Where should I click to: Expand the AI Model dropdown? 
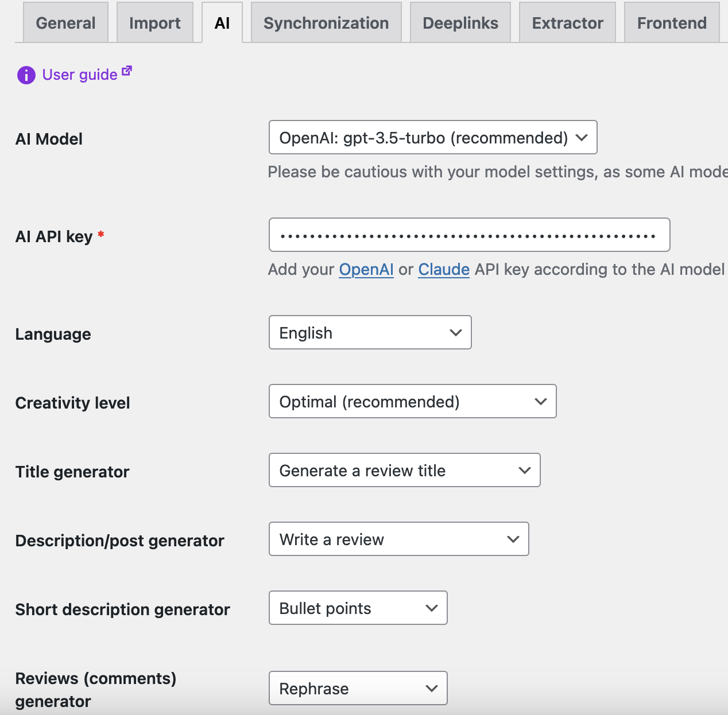tap(433, 138)
